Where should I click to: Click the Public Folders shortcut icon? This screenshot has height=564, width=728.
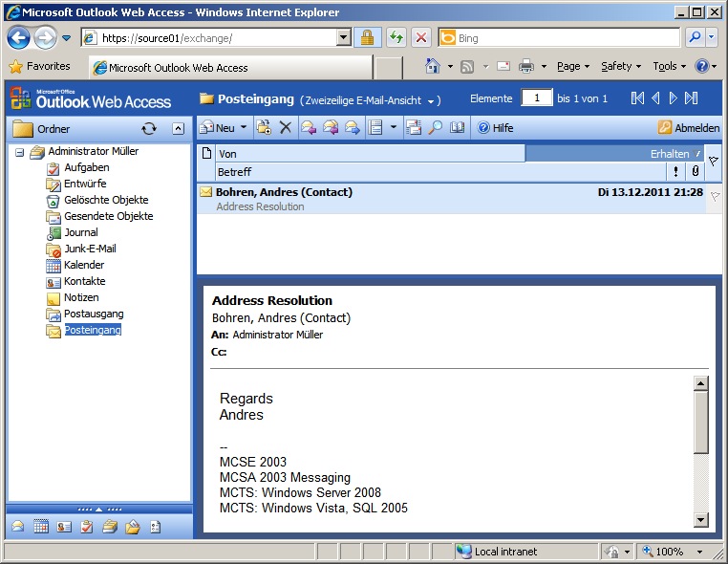click(133, 527)
